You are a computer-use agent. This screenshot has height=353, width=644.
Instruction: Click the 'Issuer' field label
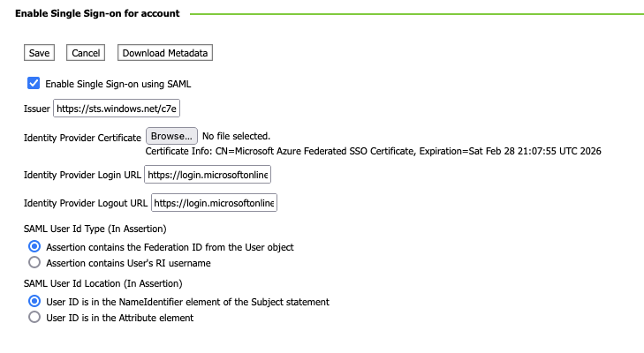tap(37, 109)
